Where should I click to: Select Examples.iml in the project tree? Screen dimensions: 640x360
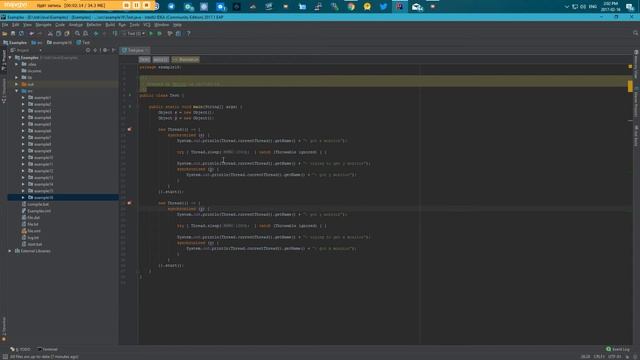(39, 211)
